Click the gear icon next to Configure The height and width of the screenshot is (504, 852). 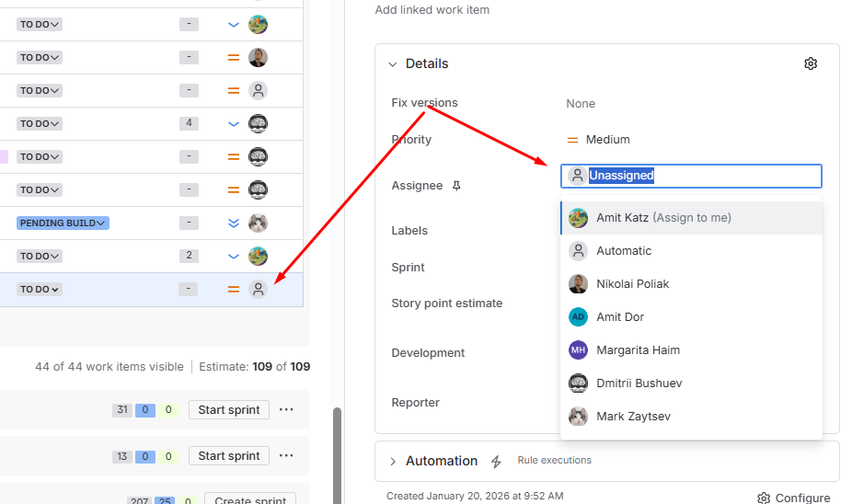[764, 498]
